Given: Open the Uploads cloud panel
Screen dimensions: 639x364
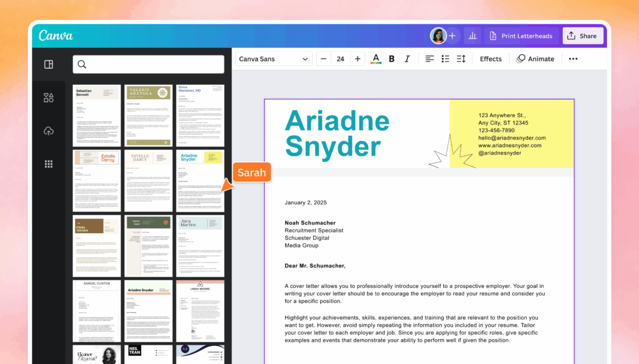Looking at the screenshot, I should (49, 131).
